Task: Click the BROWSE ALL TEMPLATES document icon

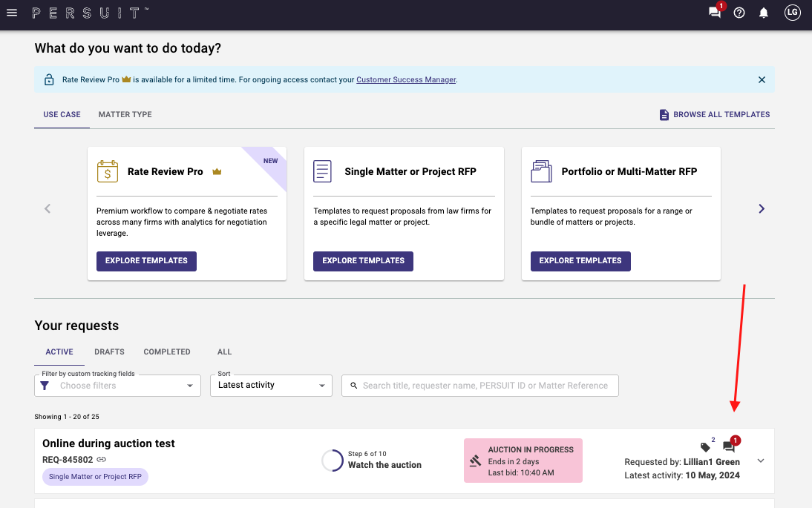Action: coord(664,114)
